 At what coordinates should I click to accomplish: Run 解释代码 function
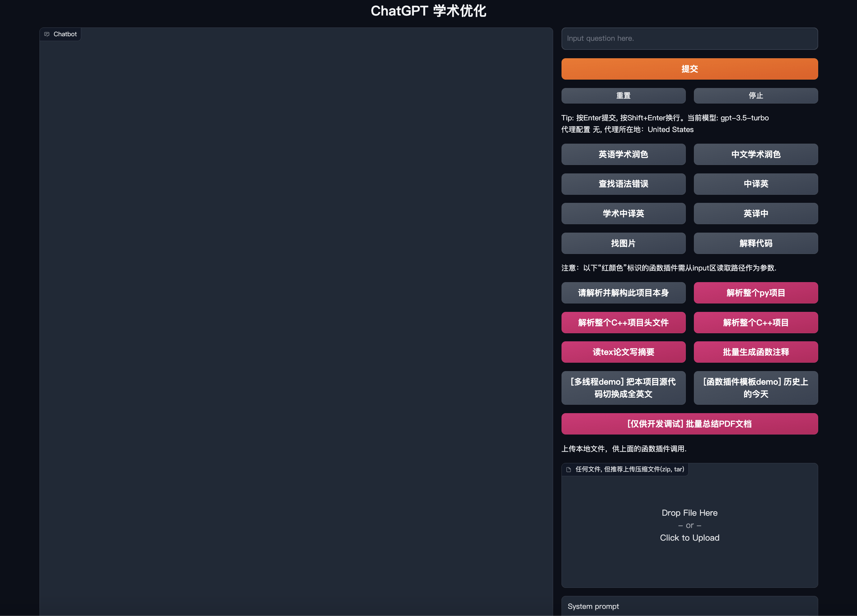click(755, 243)
